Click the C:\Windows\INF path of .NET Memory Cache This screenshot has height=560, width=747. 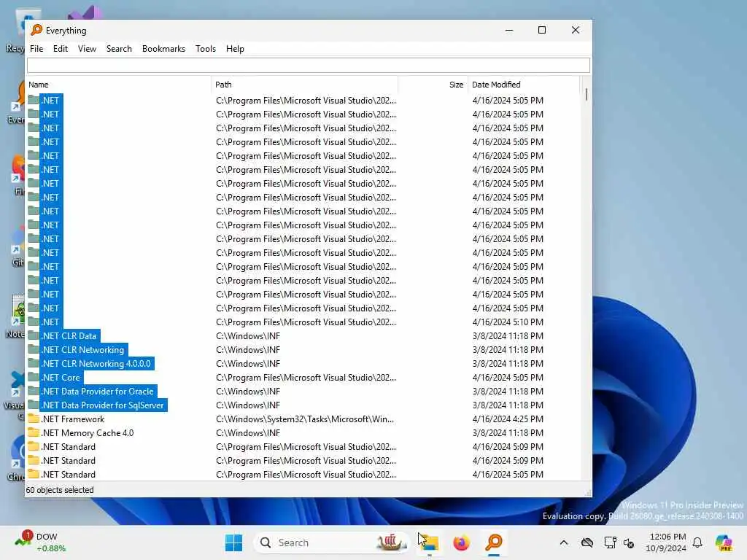coord(248,433)
